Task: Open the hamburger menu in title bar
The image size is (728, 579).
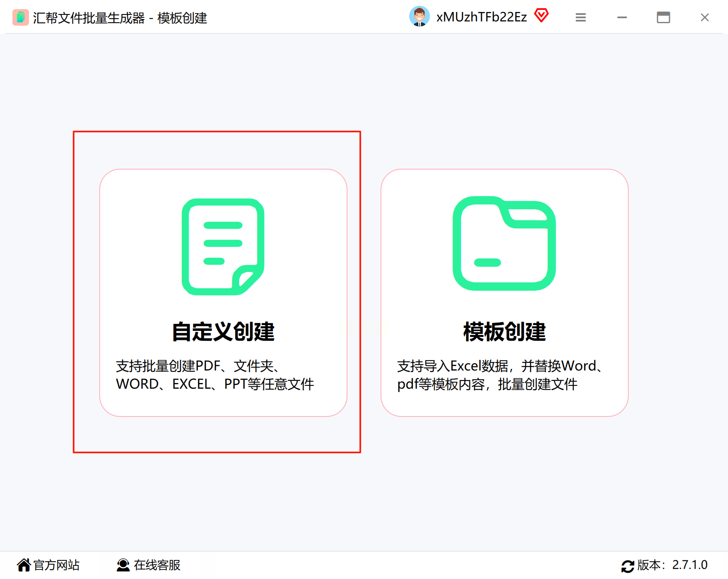Action: (x=581, y=17)
